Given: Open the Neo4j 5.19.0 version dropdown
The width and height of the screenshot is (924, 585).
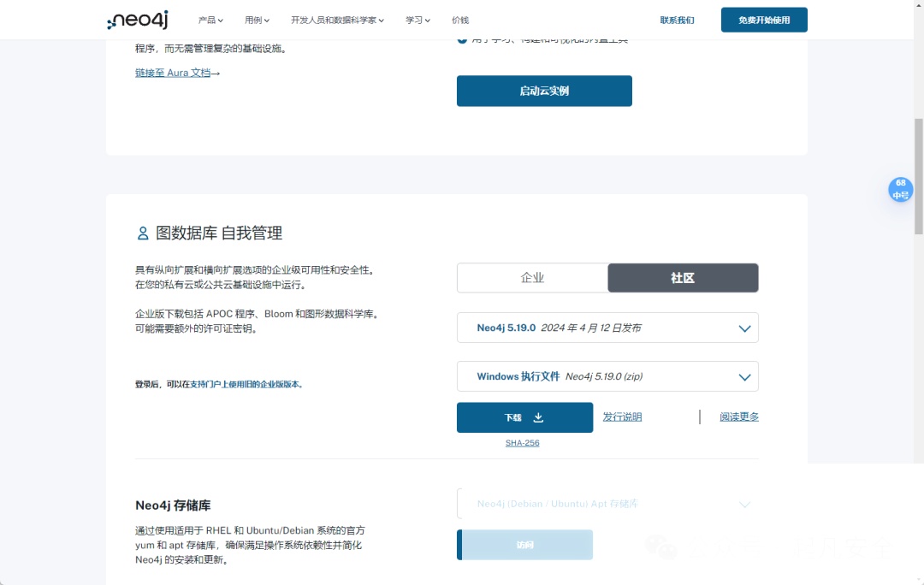Looking at the screenshot, I should (x=607, y=328).
